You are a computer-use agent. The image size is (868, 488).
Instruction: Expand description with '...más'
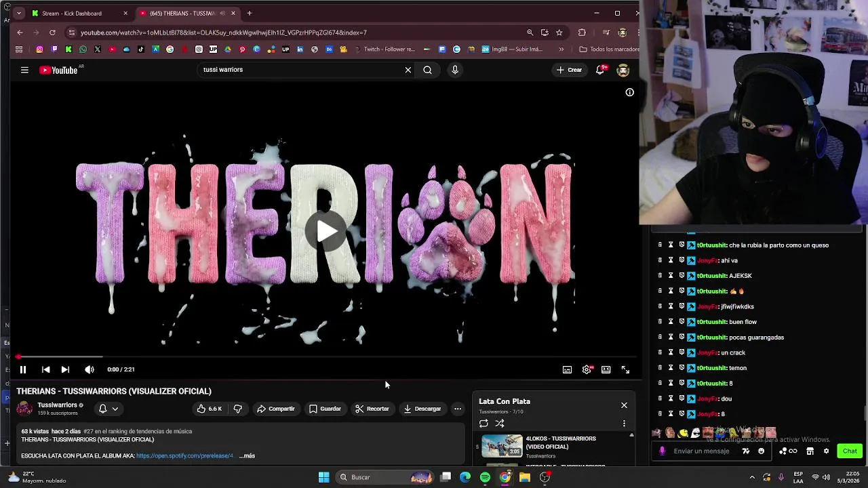point(247,455)
